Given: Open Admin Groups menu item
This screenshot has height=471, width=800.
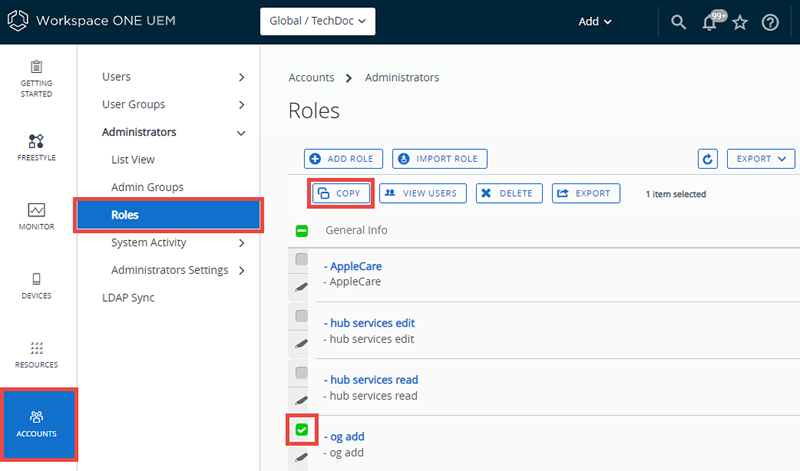Looking at the screenshot, I should [147, 187].
